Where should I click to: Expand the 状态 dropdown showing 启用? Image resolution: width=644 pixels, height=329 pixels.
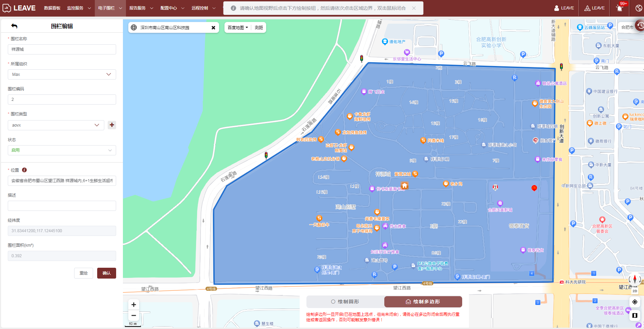point(62,150)
